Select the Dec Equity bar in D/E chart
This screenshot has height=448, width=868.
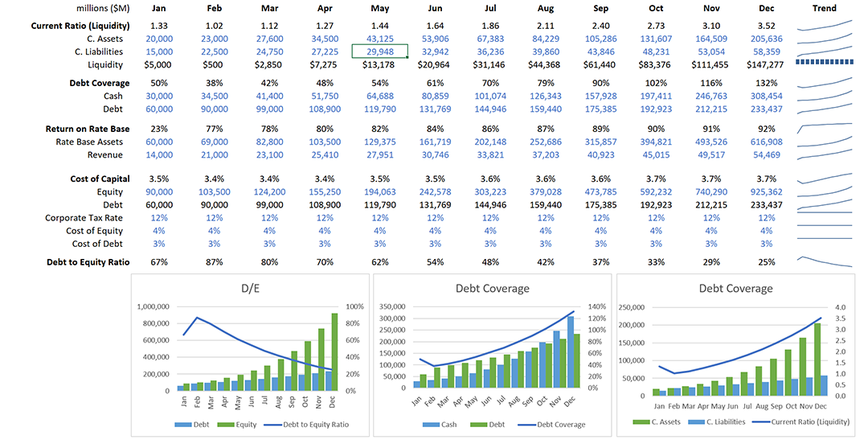[x=334, y=352]
